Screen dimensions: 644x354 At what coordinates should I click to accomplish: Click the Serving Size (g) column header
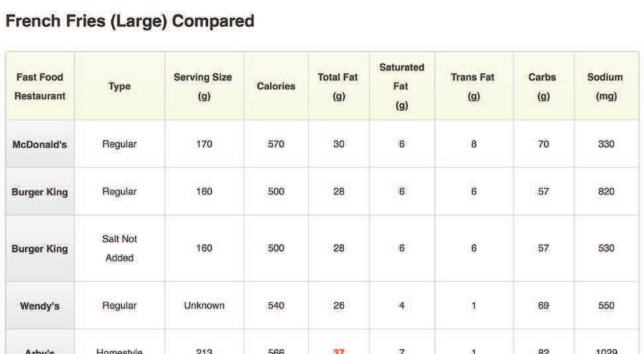pos(204,86)
